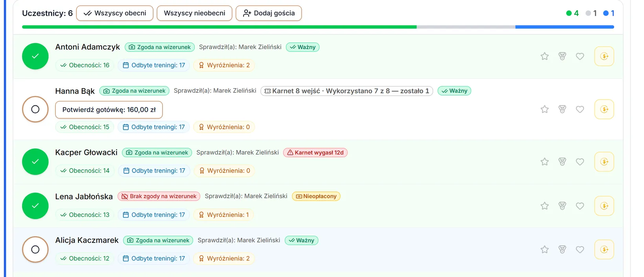Click 'Ważny' badge for Hanna Bąk
Viewport: 644px width, 277px height.
pyautogui.click(x=454, y=91)
